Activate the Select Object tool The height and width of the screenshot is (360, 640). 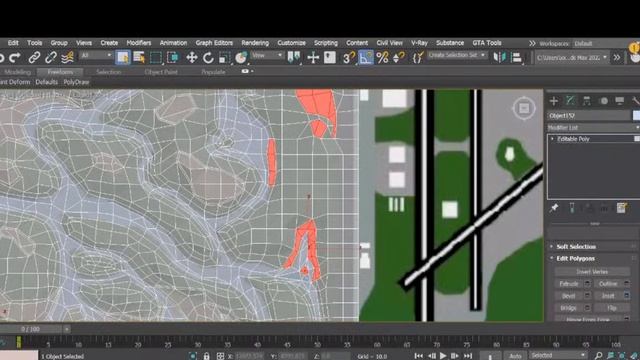pyautogui.click(x=122, y=58)
